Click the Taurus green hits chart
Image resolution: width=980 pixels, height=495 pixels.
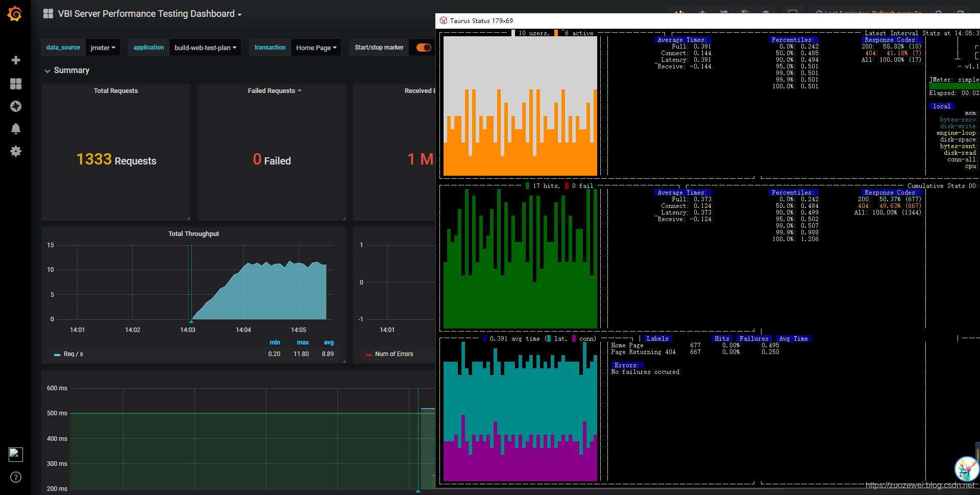pyautogui.click(x=520, y=258)
